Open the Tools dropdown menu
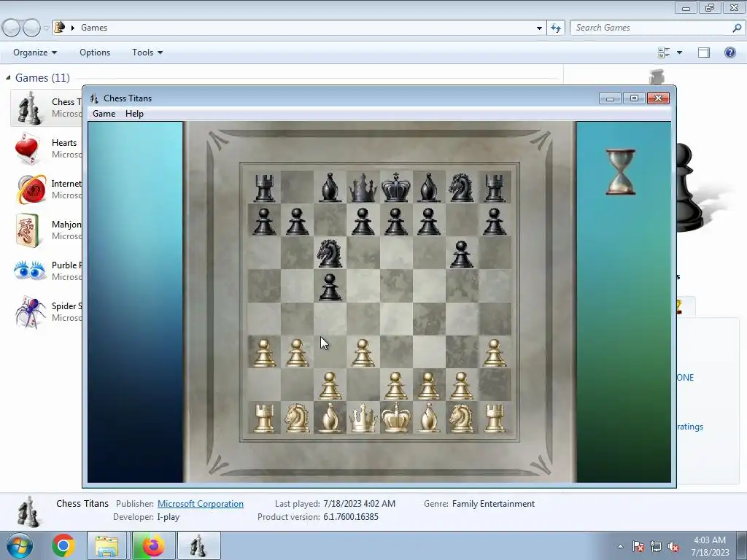Image resolution: width=747 pixels, height=560 pixels. (147, 52)
